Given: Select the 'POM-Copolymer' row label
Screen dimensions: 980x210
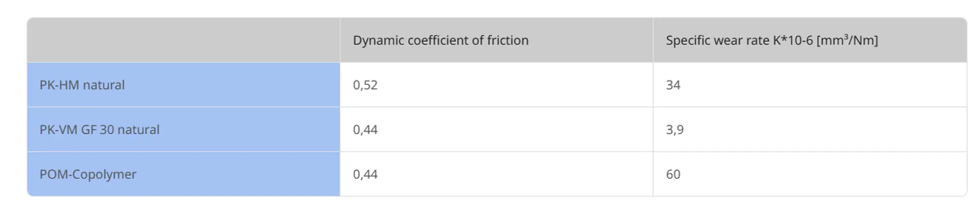Looking at the screenshot, I should coord(88,174).
